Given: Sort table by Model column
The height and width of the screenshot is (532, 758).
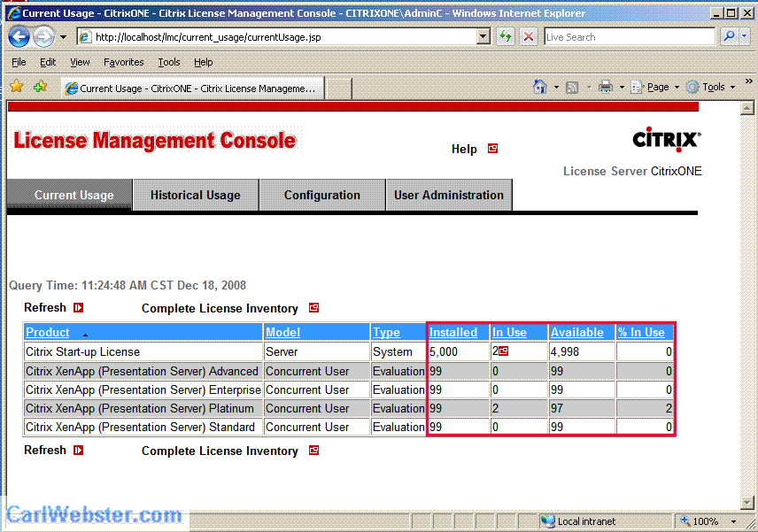Looking at the screenshot, I should 282,333.
